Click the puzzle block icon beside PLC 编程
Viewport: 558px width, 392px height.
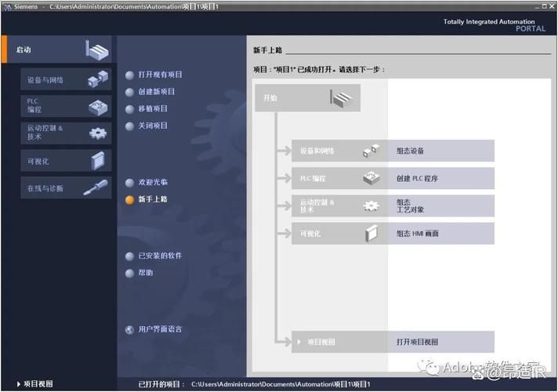[x=98, y=107]
